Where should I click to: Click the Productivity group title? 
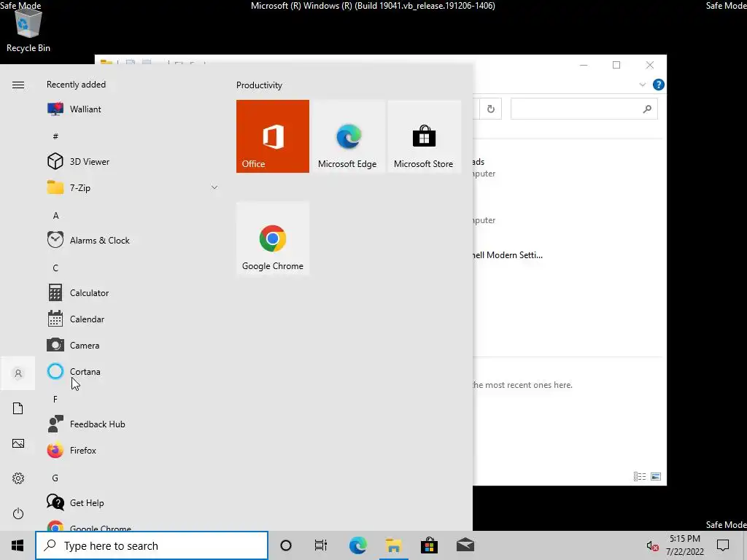pyautogui.click(x=259, y=85)
